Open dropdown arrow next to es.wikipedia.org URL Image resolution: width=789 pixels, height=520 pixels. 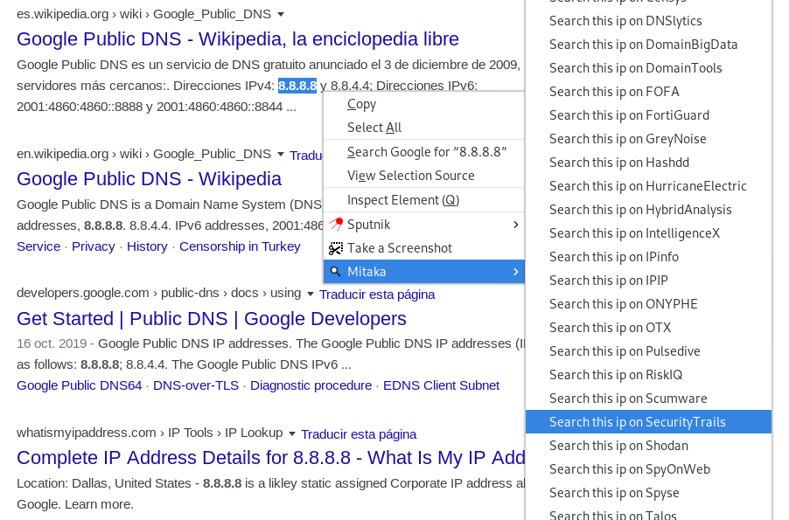[281, 14]
